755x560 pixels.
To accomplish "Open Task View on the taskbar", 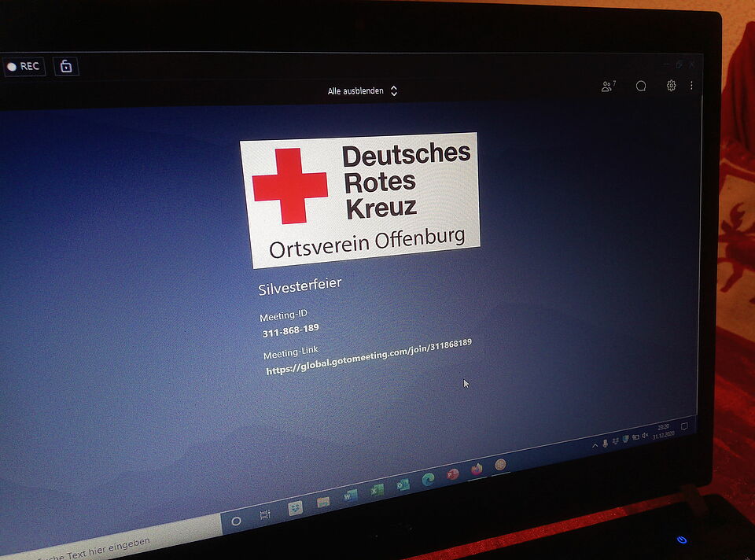I will coord(265,514).
